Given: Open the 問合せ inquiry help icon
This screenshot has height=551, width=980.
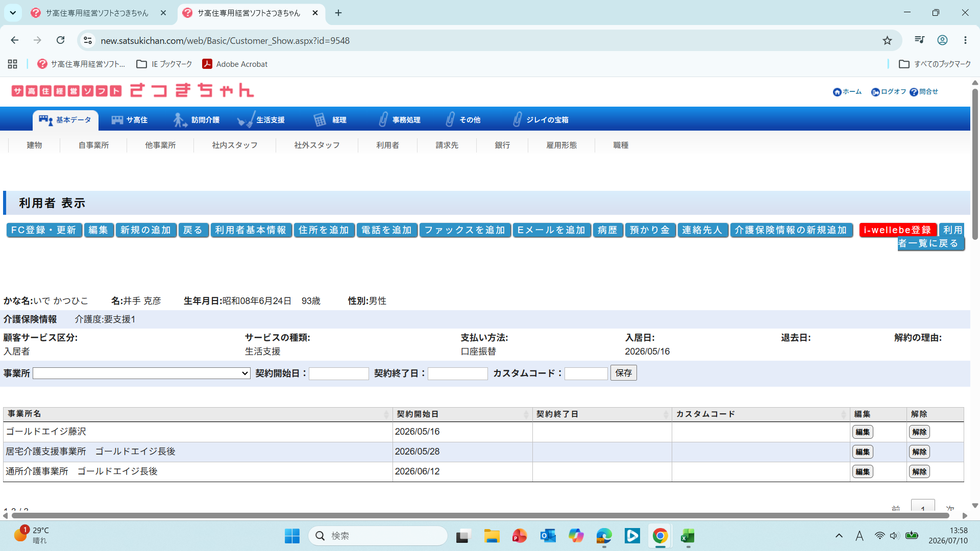Looking at the screenshot, I should coord(924,92).
